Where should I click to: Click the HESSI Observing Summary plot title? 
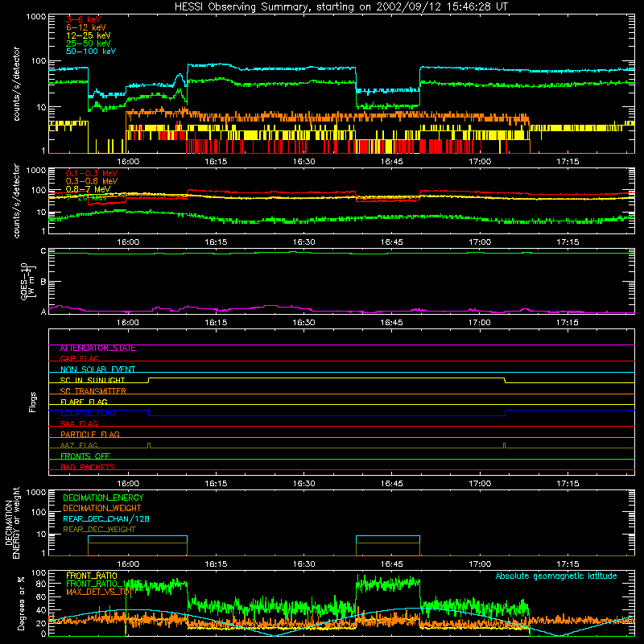point(341,7)
